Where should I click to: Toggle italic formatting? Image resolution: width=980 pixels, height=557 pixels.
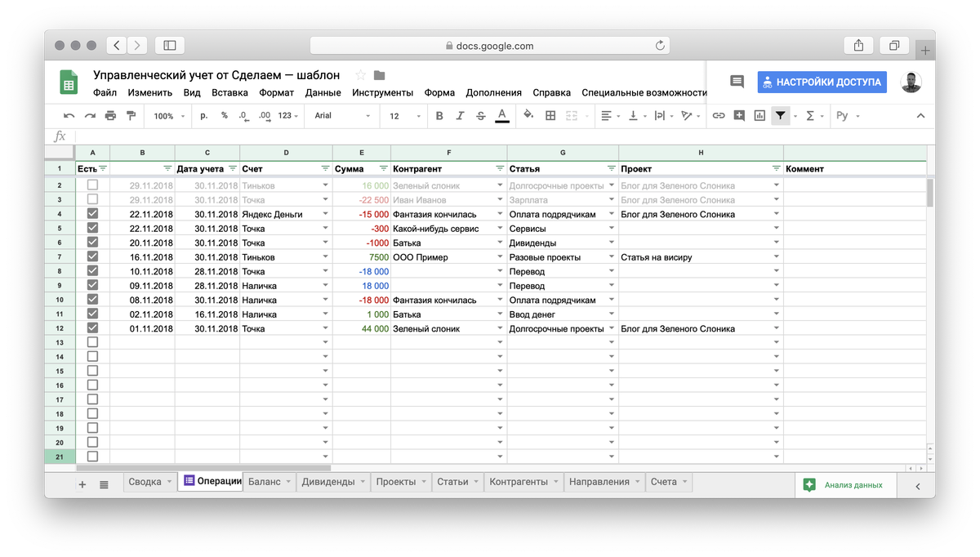460,116
